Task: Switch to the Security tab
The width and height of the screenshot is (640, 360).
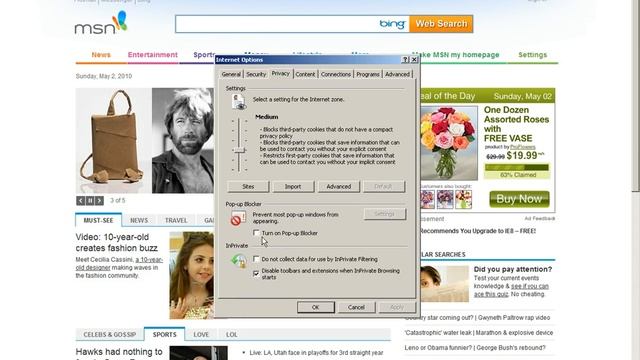Action: 256,74
